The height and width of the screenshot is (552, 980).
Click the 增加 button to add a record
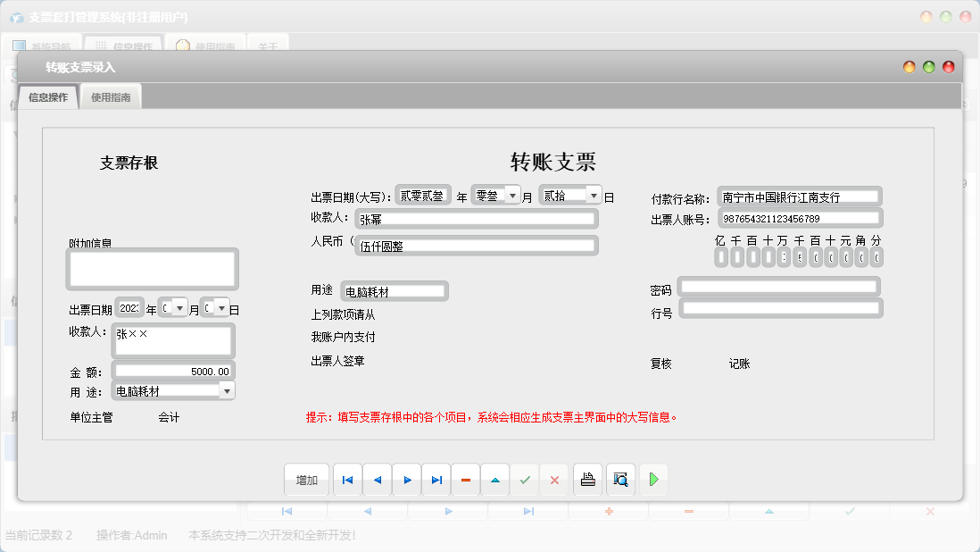coord(306,480)
